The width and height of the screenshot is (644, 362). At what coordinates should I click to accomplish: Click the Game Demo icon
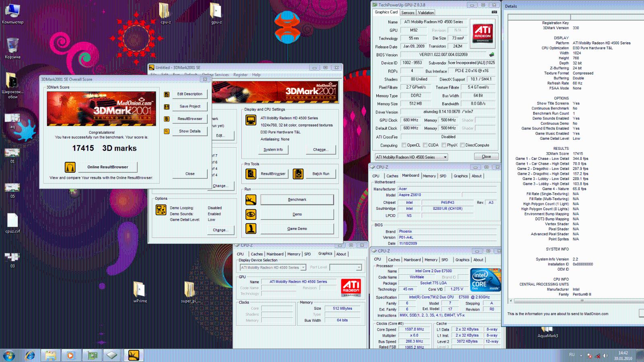[x=251, y=229]
